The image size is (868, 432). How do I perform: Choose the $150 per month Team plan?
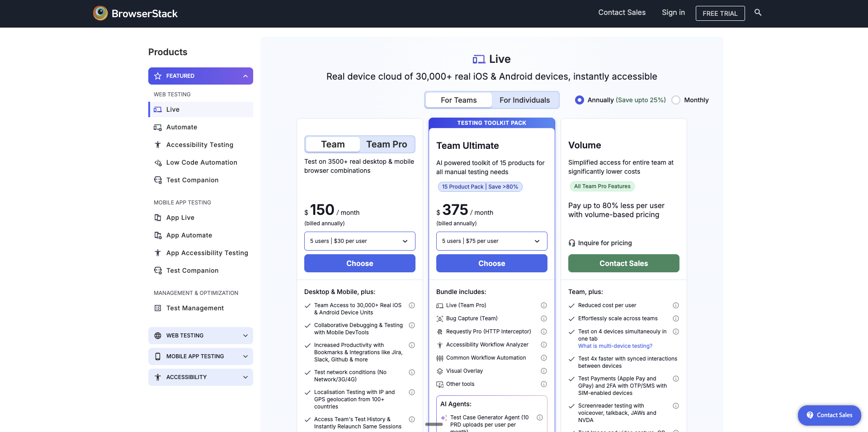[360, 263]
